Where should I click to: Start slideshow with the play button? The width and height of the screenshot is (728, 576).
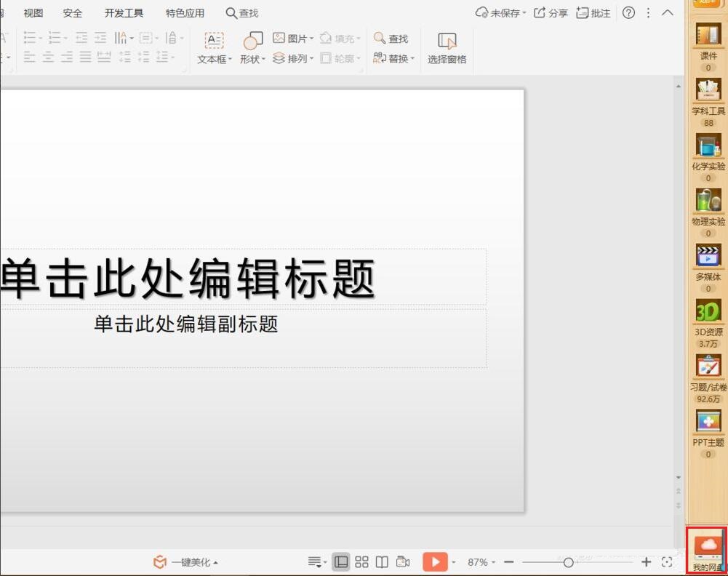click(x=435, y=561)
